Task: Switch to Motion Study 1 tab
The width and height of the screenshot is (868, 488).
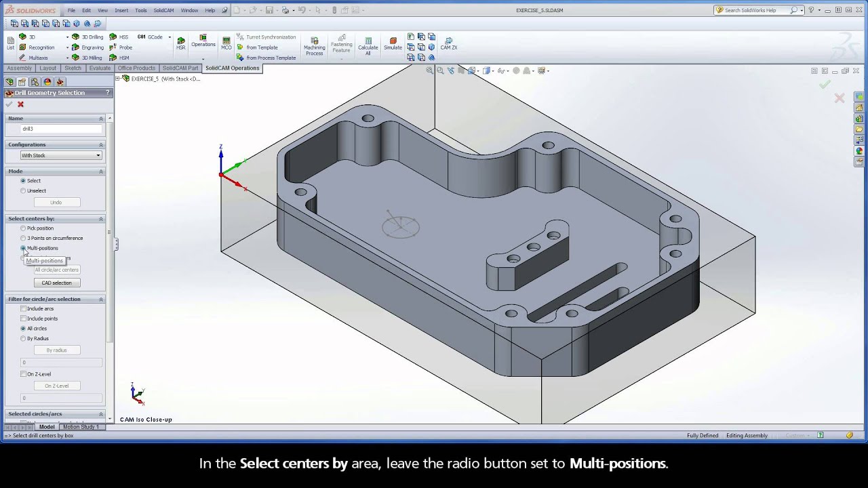Action: (81, 427)
